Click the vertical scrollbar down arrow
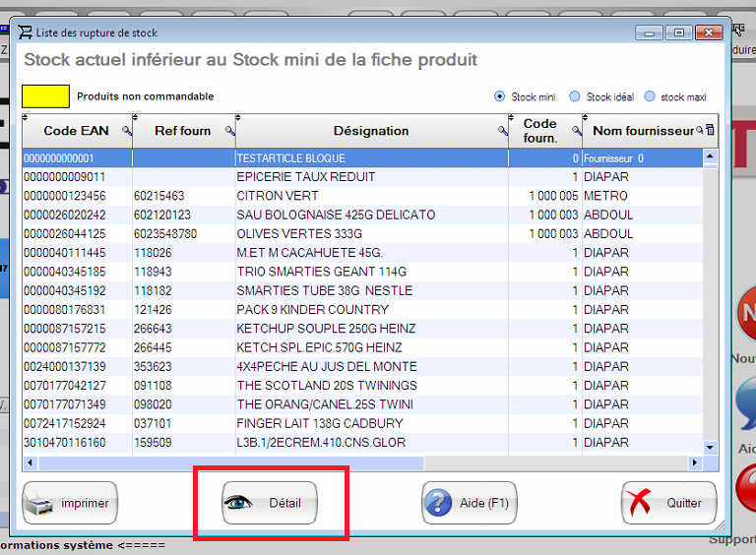Screen dimensions: 756x555 (710, 448)
